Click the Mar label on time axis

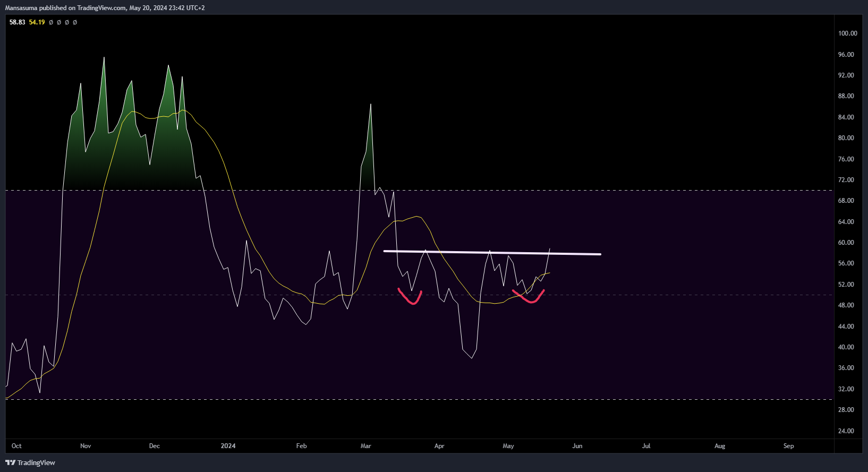[x=365, y=446]
